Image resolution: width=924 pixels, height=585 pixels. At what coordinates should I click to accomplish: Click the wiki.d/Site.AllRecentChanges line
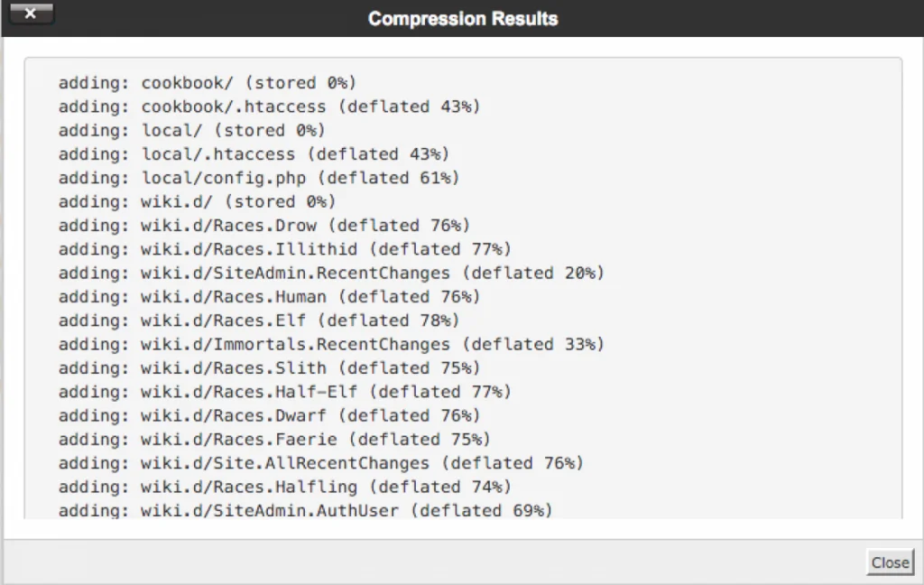tap(321, 463)
